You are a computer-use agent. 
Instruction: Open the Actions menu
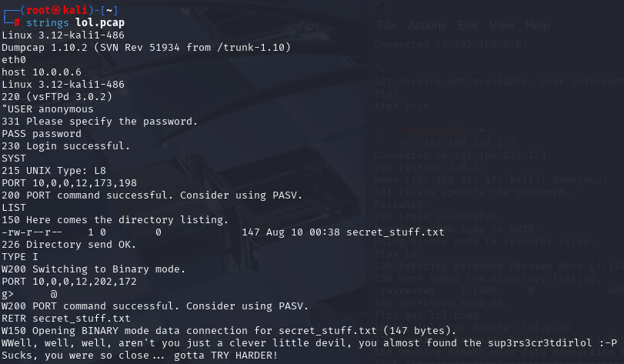426,25
